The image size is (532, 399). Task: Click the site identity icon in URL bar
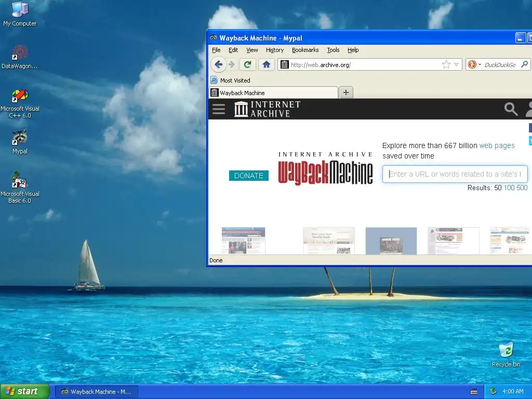(284, 64)
